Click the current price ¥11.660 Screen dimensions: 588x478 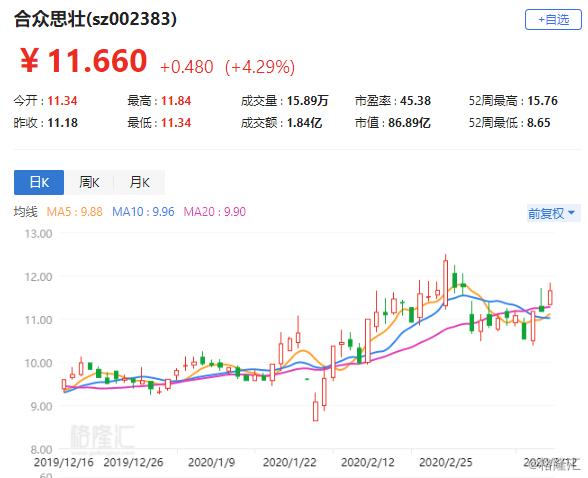[x=83, y=60]
